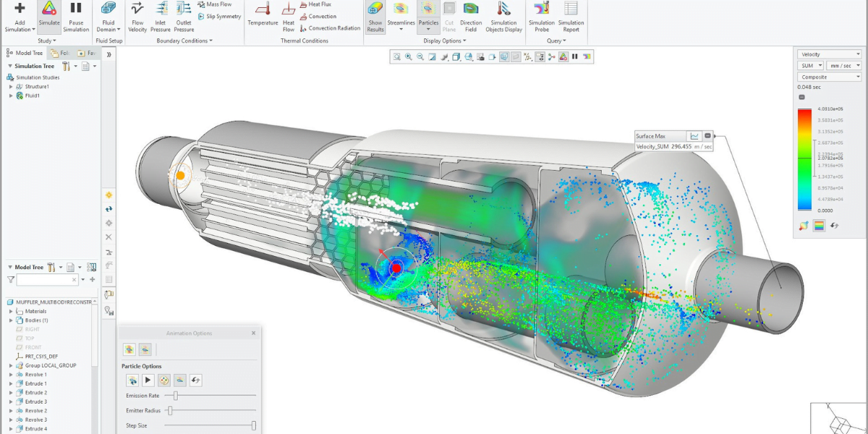Play the particle animation
868x434 pixels.
[148, 380]
